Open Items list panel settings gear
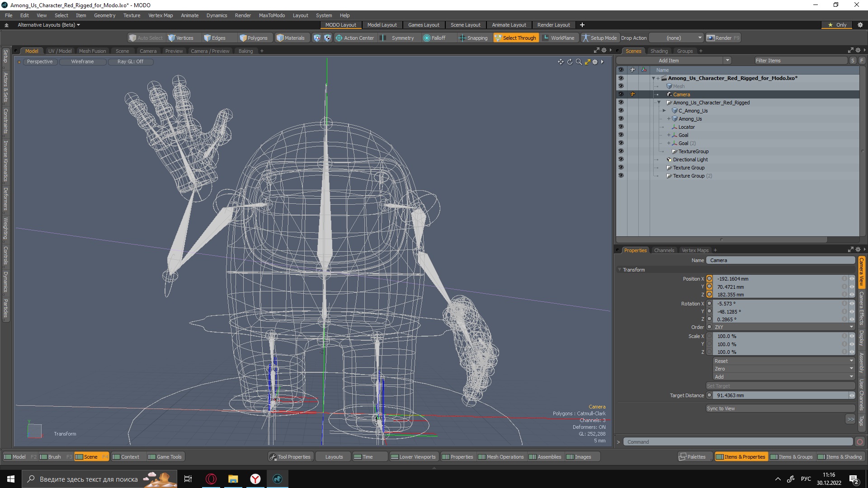Viewport: 868px width, 488px height. (858, 51)
